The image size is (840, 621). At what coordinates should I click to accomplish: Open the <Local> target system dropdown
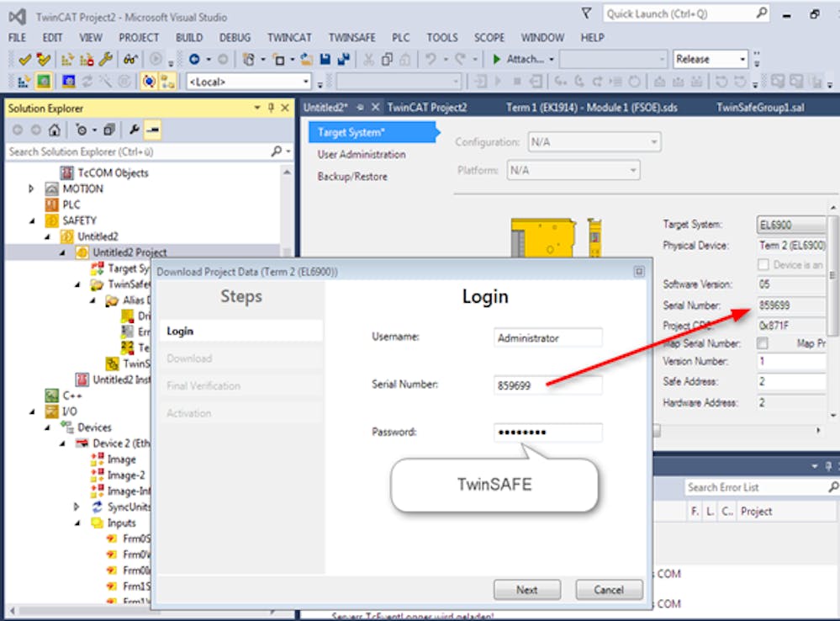[306, 82]
